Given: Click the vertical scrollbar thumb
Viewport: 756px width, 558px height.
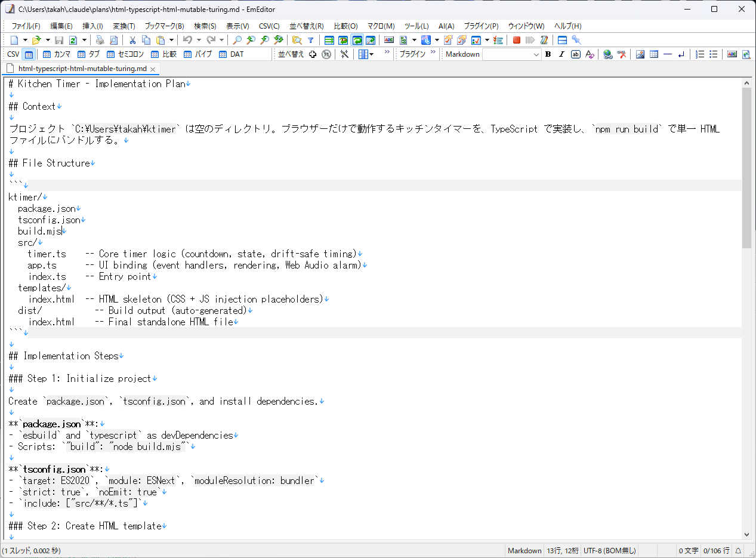Looking at the screenshot, I should [746, 168].
